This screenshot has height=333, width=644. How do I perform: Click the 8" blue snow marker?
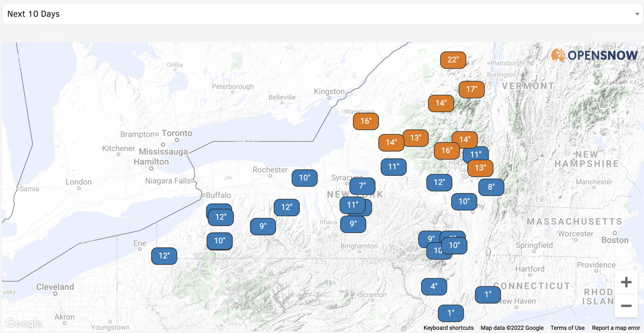tap(491, 187)
